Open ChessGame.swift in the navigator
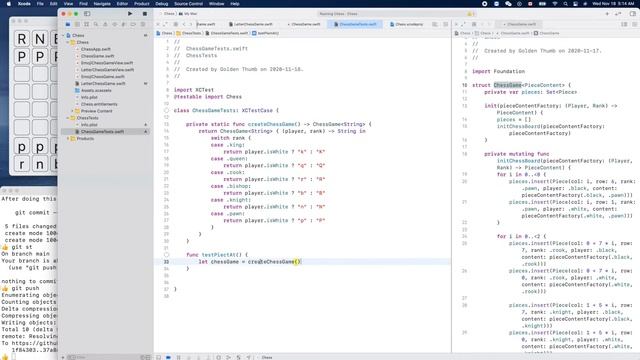 pyautogui.click(x=97, y=56)
